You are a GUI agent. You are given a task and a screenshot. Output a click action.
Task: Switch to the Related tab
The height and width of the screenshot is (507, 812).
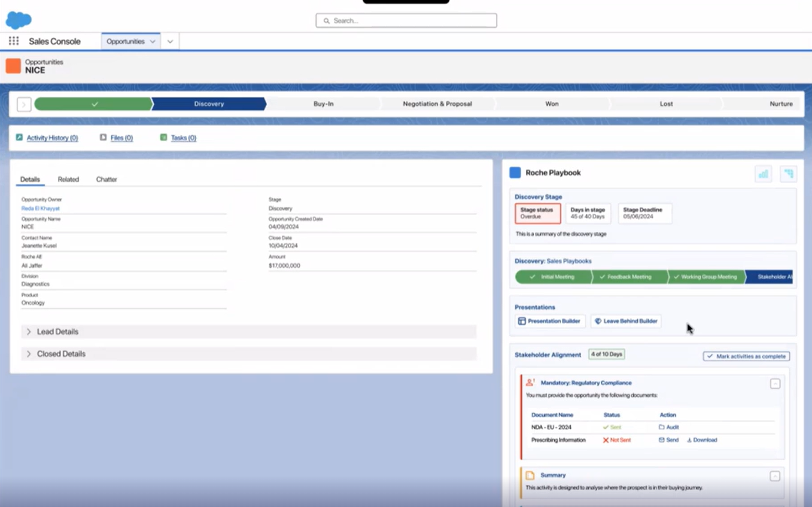click(68, 179)
